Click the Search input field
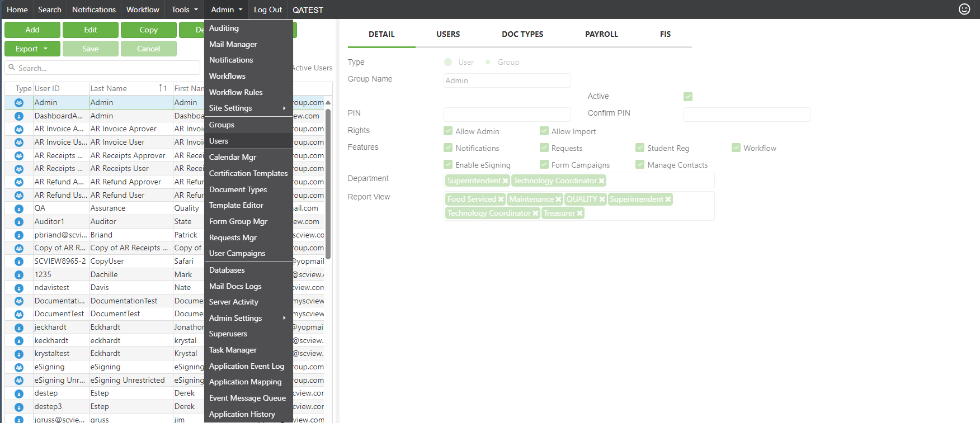980x423 pixels. pyautogui.click(x=102, y=68)
